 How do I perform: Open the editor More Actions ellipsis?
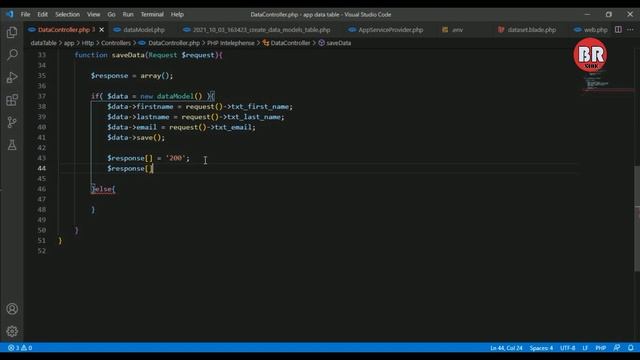[630, 29]
